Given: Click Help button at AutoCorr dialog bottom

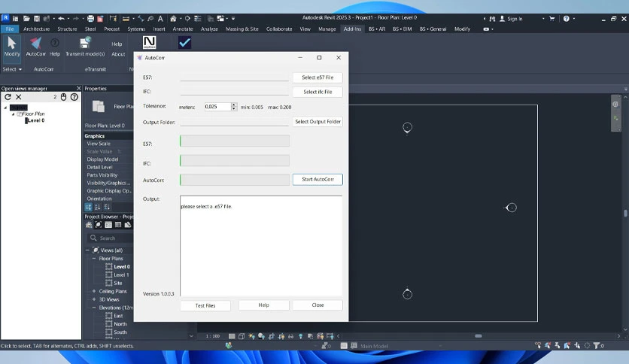Looking at the screenshot, I should 263,305.
